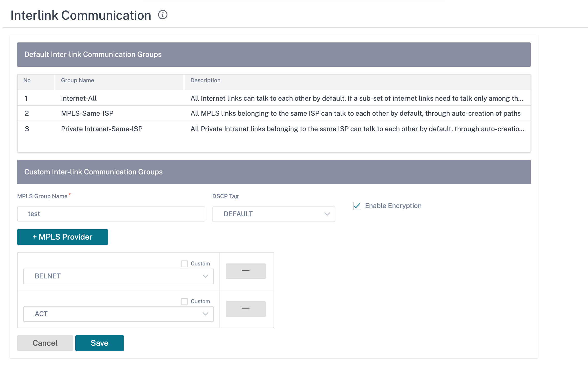This screenshot has height=369, width=588.
Task: Select the MPLS-Same-ISP group name
Action: (87, 113)
